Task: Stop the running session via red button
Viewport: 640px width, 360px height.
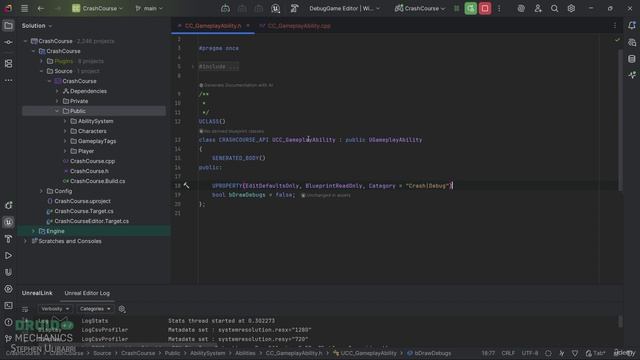Action: (485, 8)
